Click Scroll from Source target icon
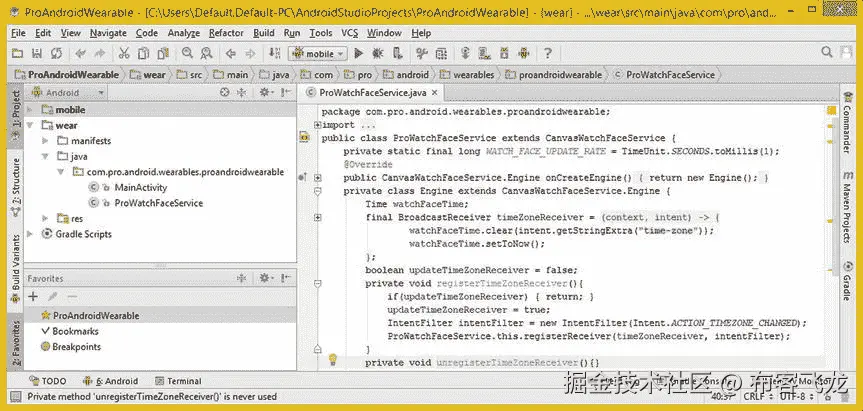This screenshot has width=863, height=411. pyautogui.click(x=225, y=92)
